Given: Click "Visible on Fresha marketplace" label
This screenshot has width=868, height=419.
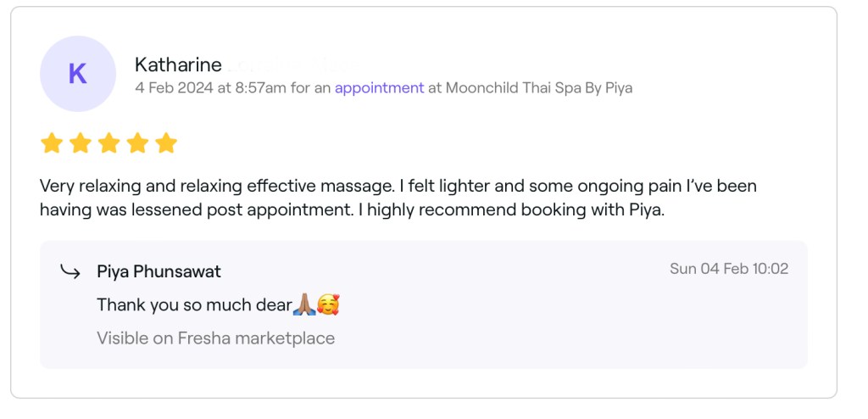Looking at the screenshot, I should [215, 338].
